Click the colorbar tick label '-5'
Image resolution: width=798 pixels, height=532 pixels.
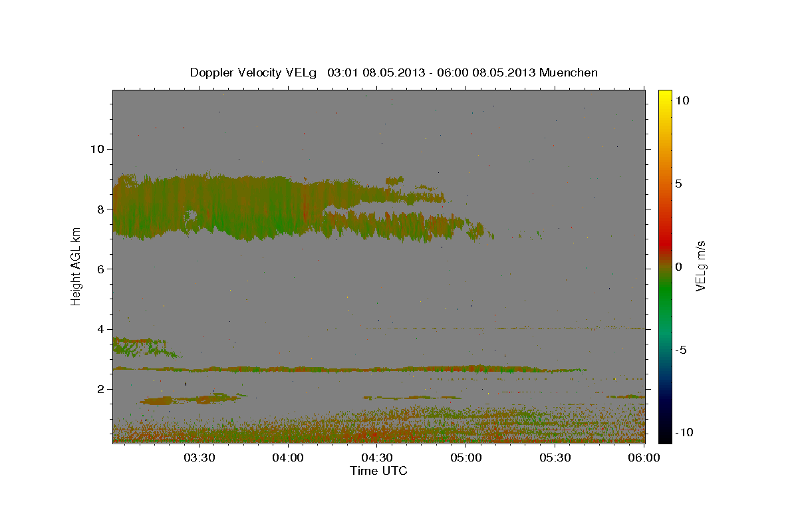pyautogui.click(x=682, y=350)
